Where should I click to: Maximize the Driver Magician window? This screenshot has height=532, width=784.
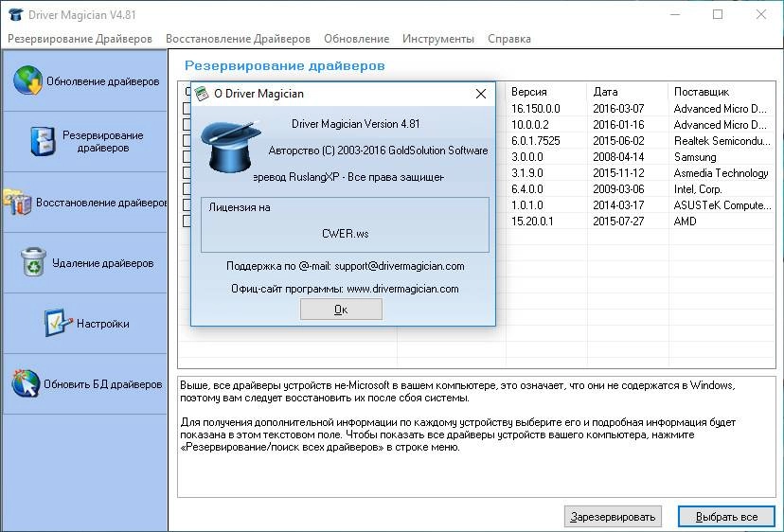pos(718,14)
